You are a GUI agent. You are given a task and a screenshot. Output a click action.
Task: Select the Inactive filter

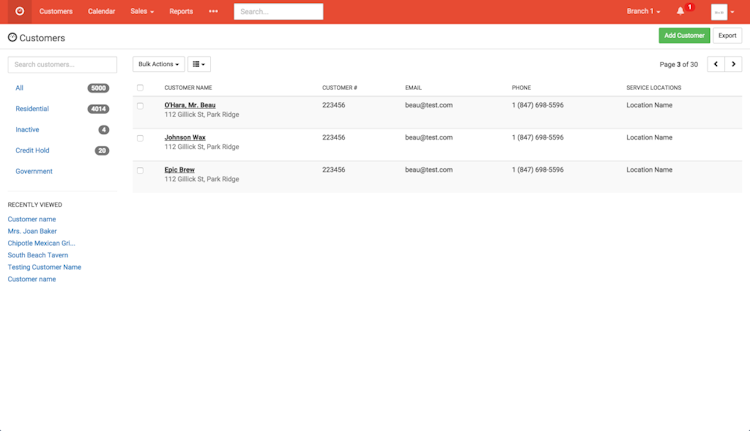click(27, 130)
